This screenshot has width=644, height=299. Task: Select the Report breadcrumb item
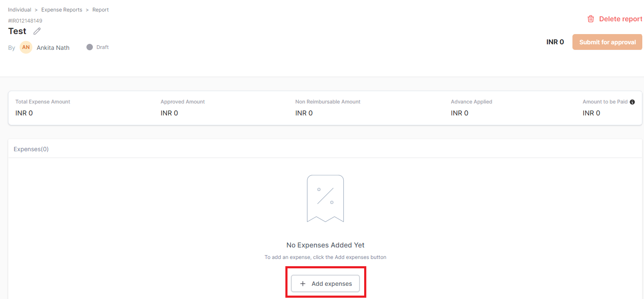pyautogui.click(x=101, y=10)
